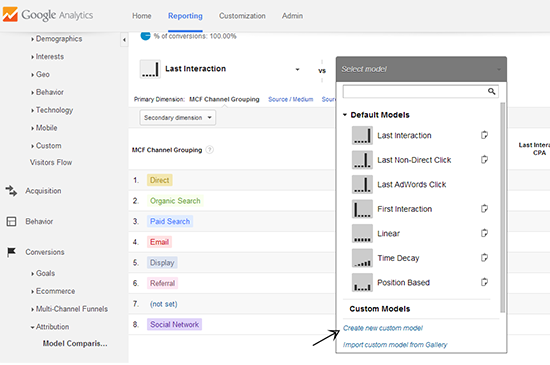Click the model list scrollbar

(502, 207)
